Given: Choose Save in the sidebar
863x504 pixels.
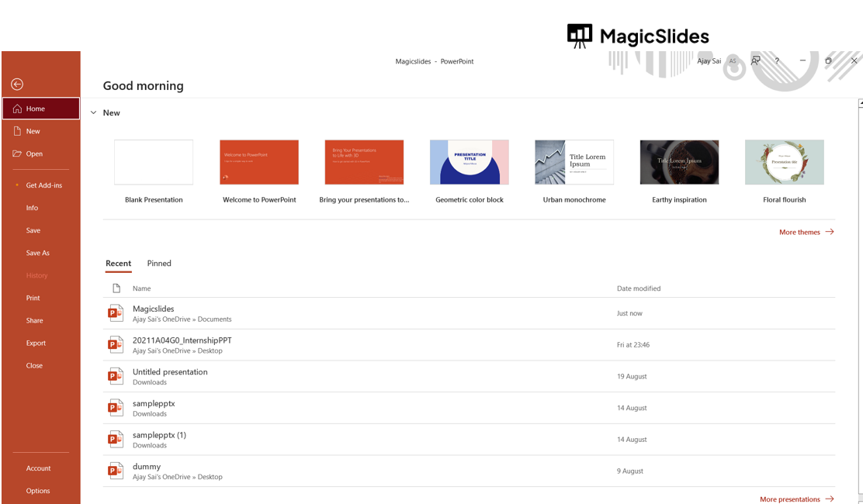Looking at the screenshot, I should 41,230.
